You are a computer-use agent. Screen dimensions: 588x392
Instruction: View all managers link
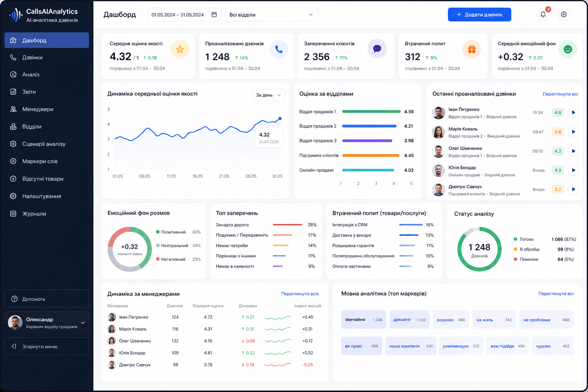(300, 294)
